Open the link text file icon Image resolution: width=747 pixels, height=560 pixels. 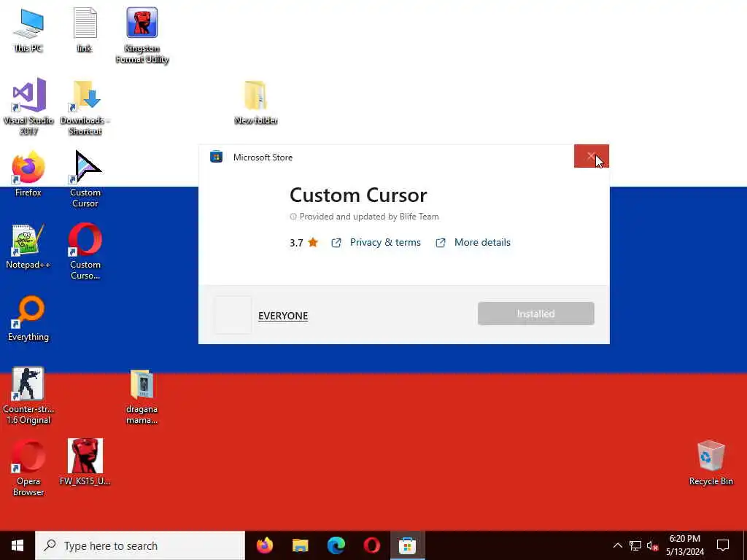pos(85,29)
